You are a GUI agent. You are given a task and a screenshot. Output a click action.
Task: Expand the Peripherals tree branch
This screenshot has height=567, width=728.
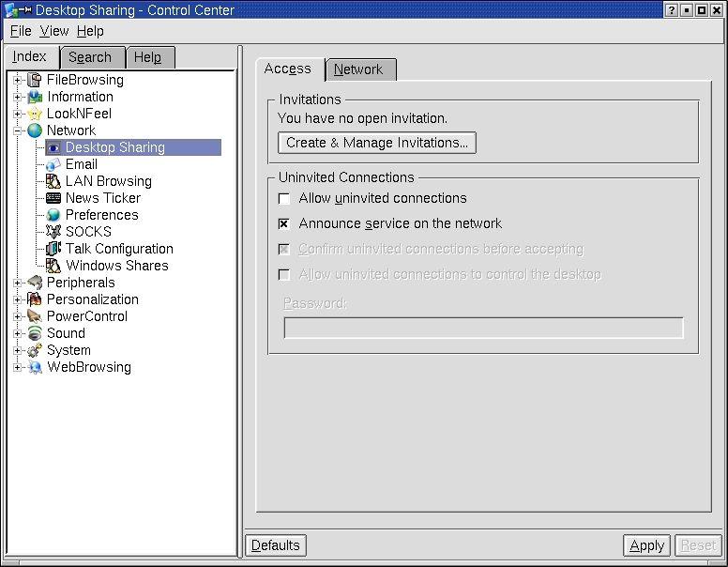click(x=18, y=283)
